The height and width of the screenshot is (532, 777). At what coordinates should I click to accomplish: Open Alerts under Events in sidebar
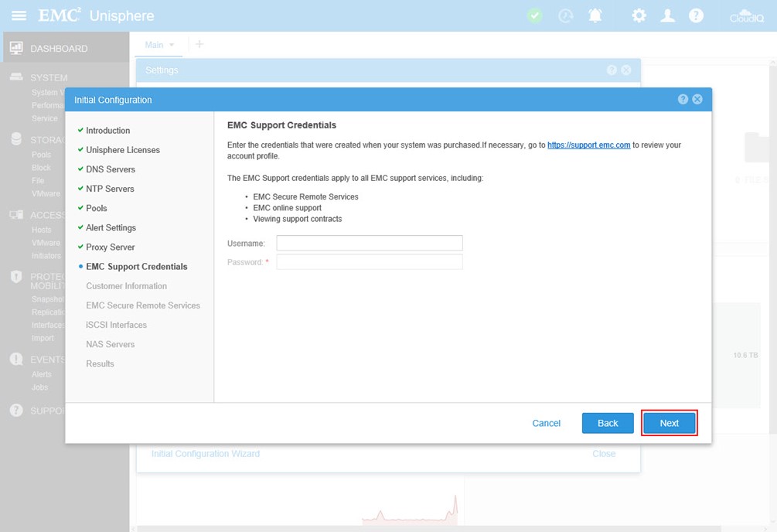click(41, 374)
